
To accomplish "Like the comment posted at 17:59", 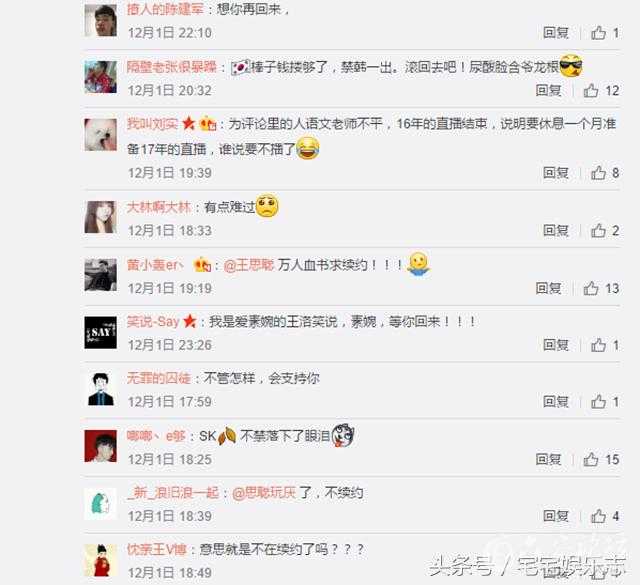I will click(598, 402).
